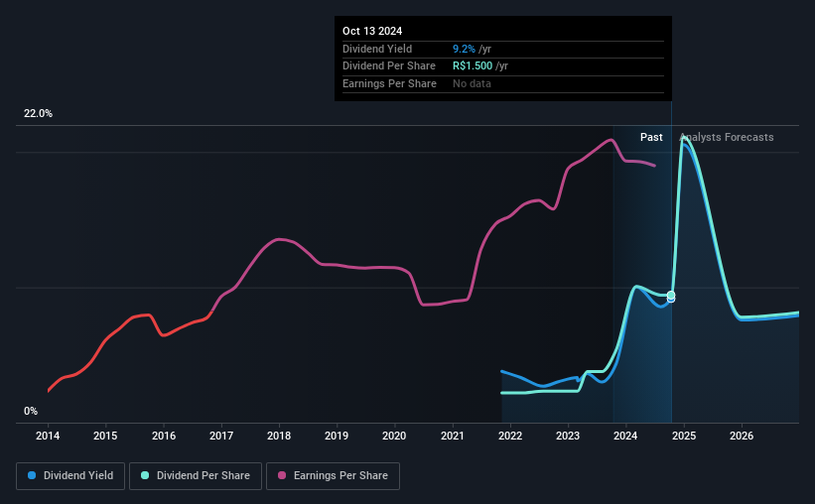Click the 9.2% dividend yield value
815x504 pixels.
coord(464,49)
